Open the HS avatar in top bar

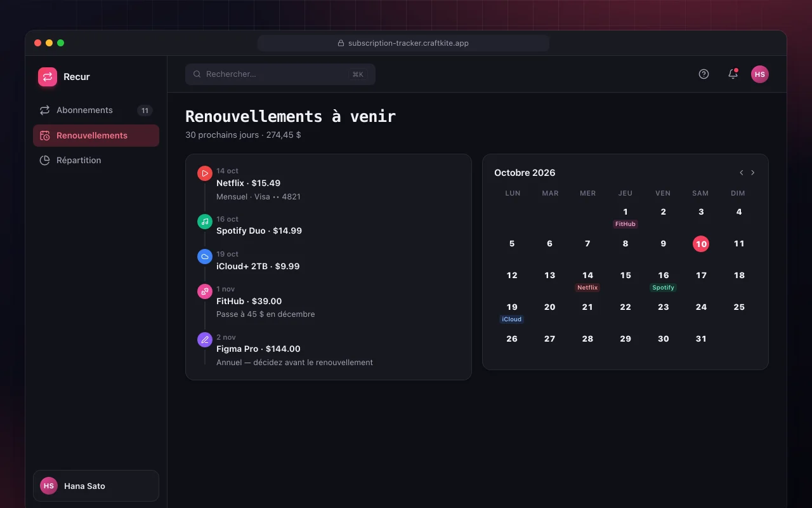(x=760, y=74)
